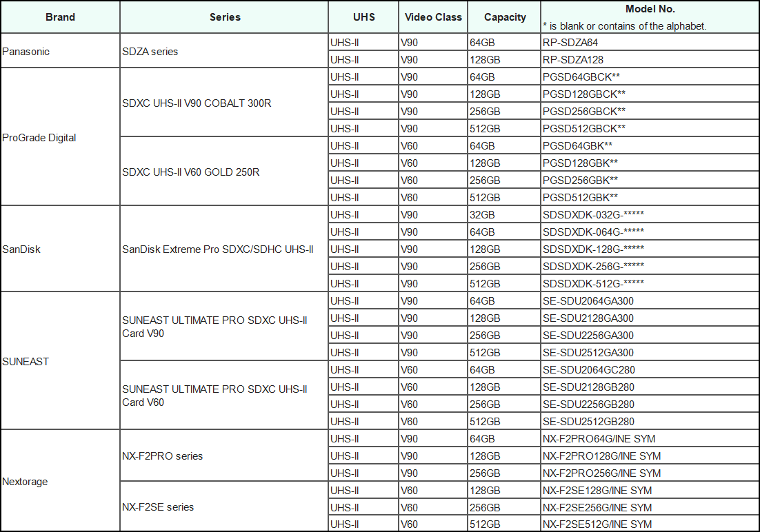The image size is (760, 532).
Task: Select model SDSDXDK-064G-*****
Action: 650,232
